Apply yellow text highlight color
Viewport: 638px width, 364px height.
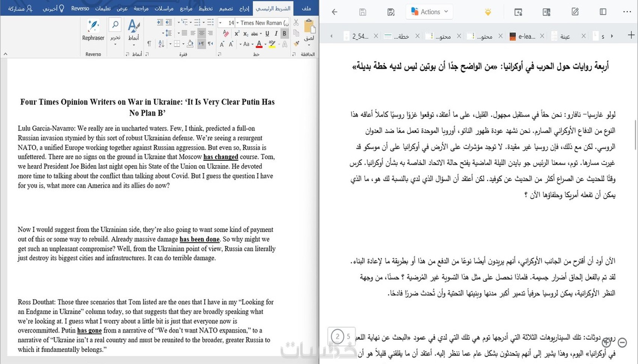[x=272, y=44]
